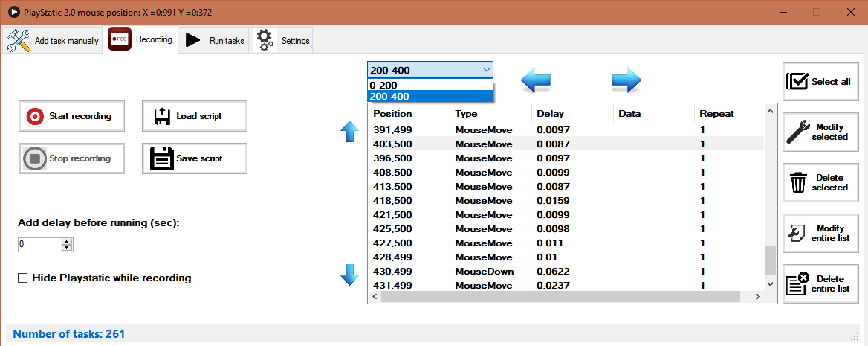
Task: Click the delay before running input field
Action: coord(39,244)
